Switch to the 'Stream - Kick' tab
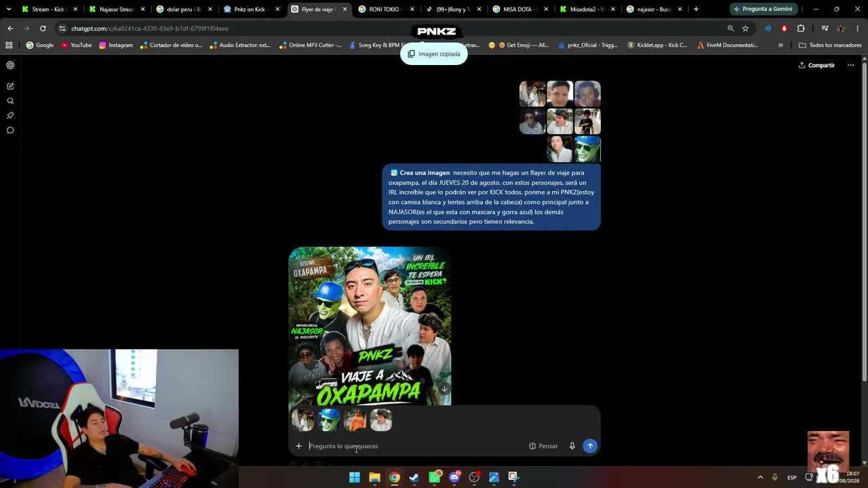 49,9
